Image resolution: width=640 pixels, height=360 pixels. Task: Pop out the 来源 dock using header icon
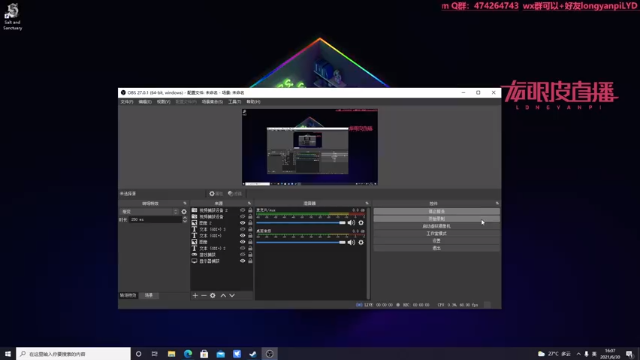(x=249, y=203)
